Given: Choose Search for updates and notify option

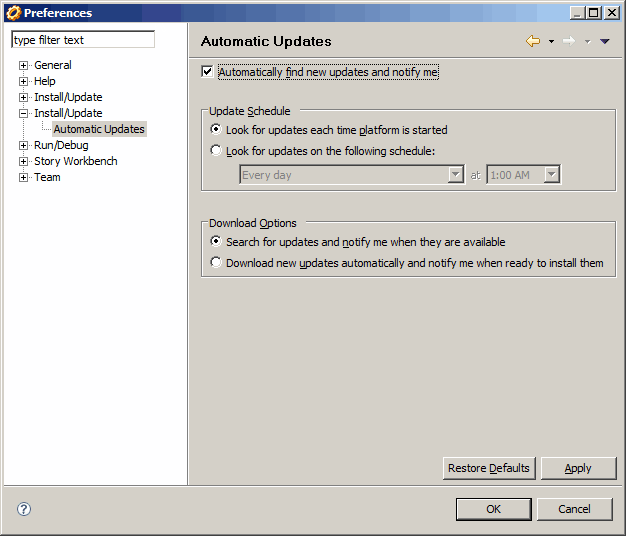Looking at the screenshot, I should pos(216,242).
